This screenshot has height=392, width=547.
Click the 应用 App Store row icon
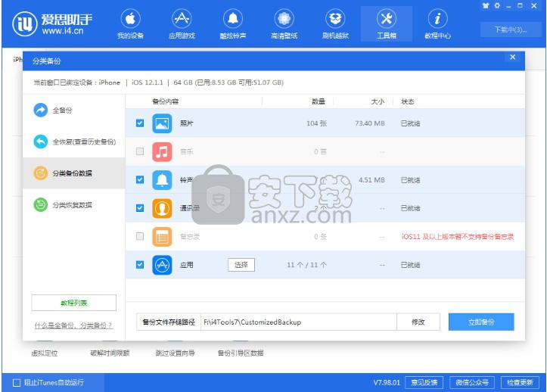162,265
